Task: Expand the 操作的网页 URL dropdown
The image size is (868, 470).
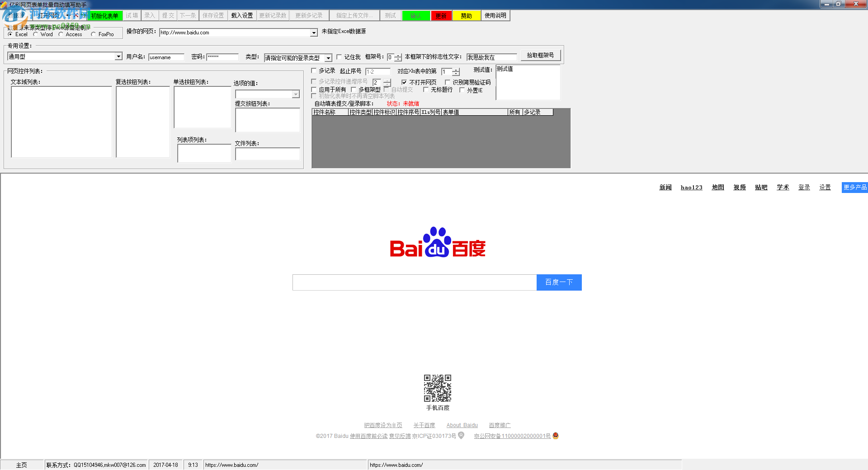Action: coord(314,33)
